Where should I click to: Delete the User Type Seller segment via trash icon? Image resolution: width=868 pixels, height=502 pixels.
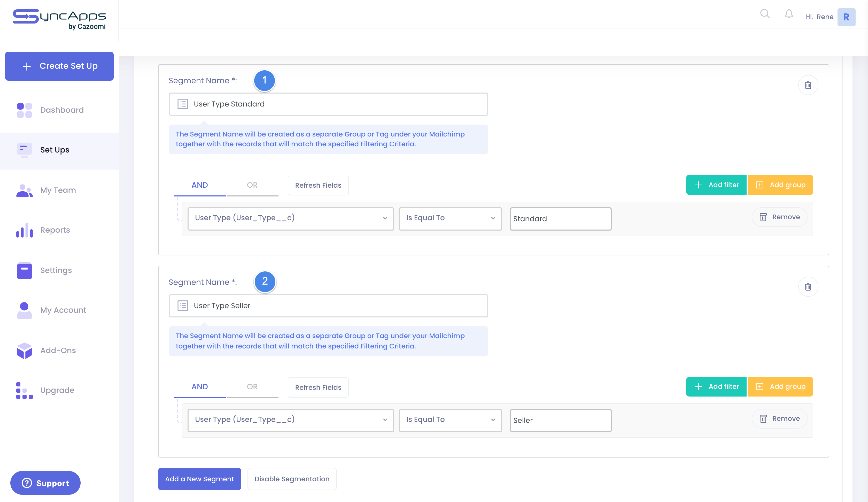(x=808, y=287)
